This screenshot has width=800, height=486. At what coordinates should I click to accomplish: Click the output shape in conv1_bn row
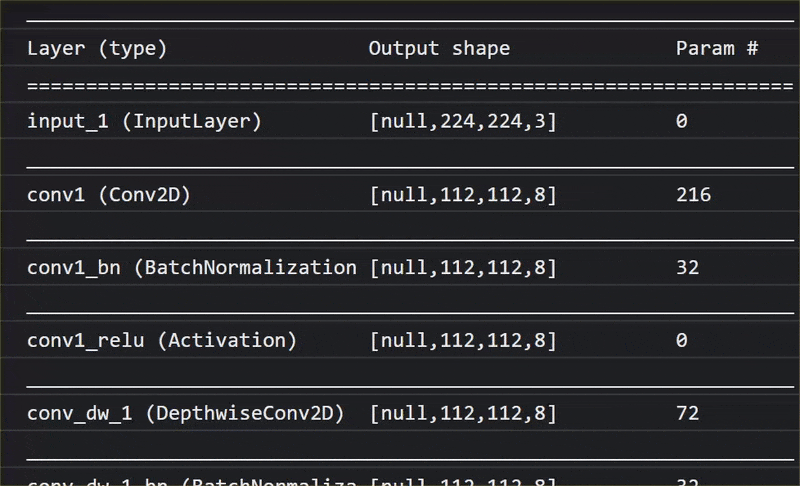point(463,268)
